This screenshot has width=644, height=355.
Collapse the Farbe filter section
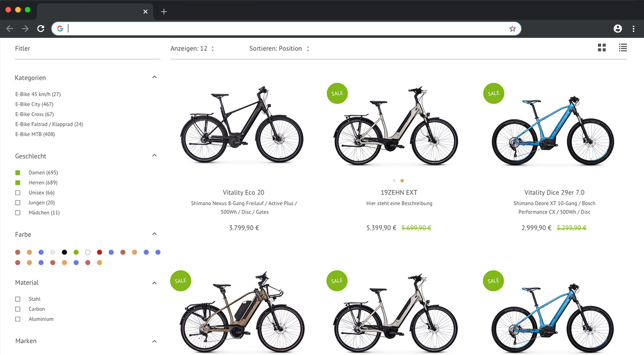tap(154, 234)
